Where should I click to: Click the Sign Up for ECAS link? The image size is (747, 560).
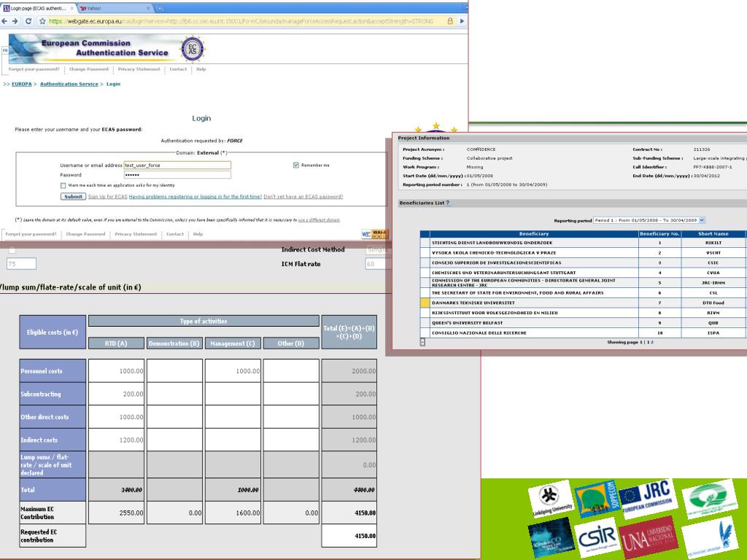tap(108, 197)
